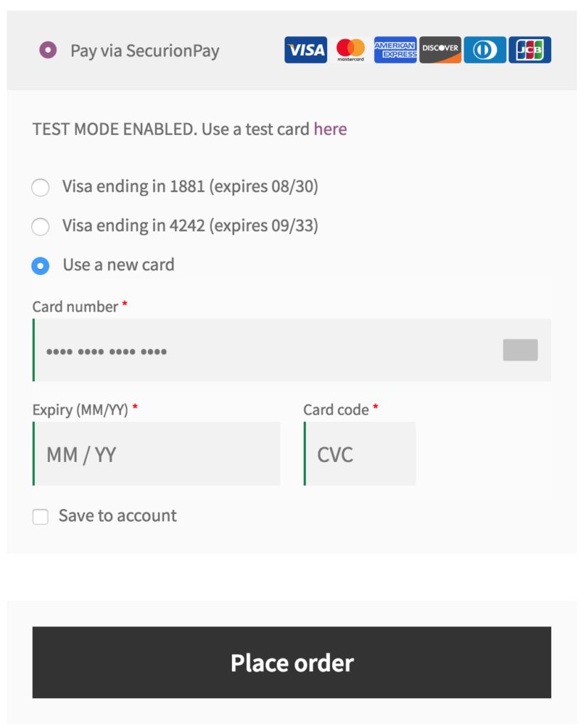The height and width of the screenshot is (728, 586).
Task: Click the Save to account label text
Action: tap(117, 516)
